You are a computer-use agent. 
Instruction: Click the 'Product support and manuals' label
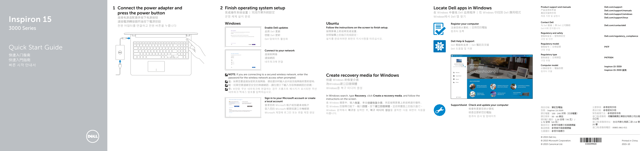coord(556,7)
